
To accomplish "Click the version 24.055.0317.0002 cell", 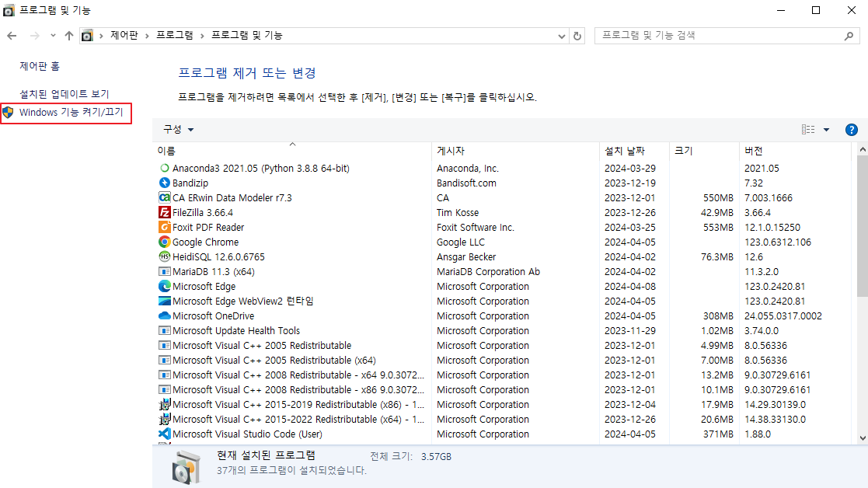I will coord(783,316).
